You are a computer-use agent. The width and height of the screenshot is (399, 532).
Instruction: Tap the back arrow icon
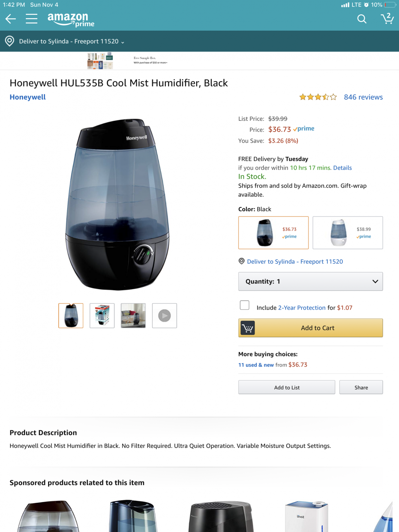pyautogui.click(x=11, y=19)
